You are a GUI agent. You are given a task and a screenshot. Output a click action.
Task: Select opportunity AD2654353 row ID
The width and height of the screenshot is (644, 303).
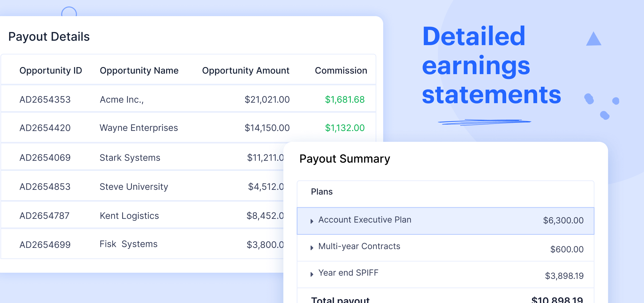[45, 100]
